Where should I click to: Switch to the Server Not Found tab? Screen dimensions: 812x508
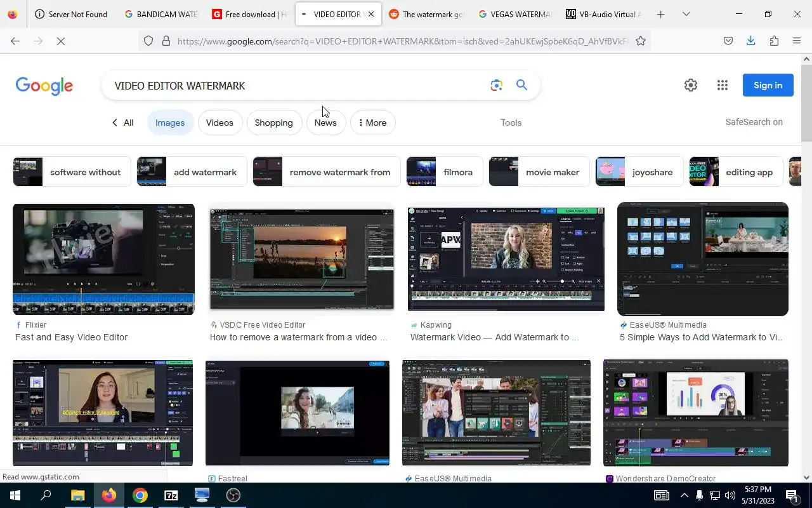coord(71,14)
